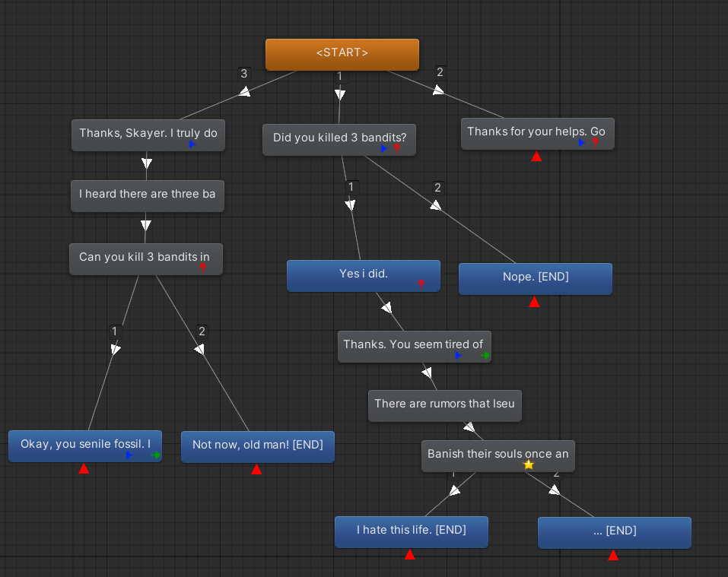Click the blue arrow icon on the Thanks, Skayer node
Screen dimensions: 728x577
(x=193, y=144)
